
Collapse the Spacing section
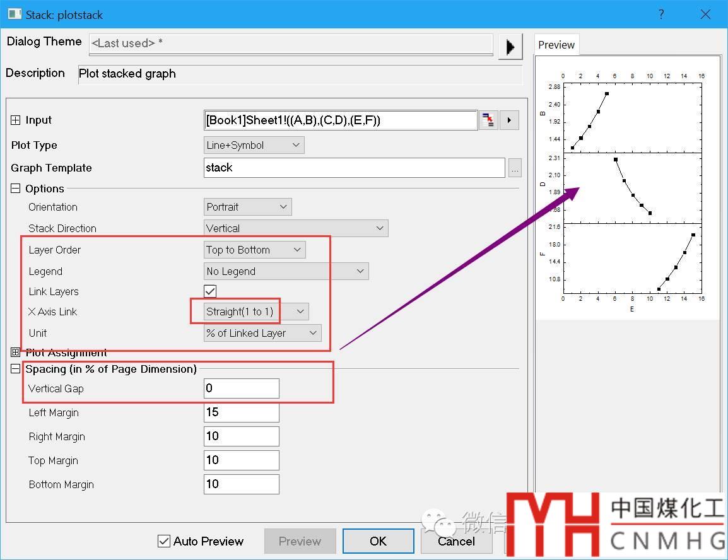15,369
